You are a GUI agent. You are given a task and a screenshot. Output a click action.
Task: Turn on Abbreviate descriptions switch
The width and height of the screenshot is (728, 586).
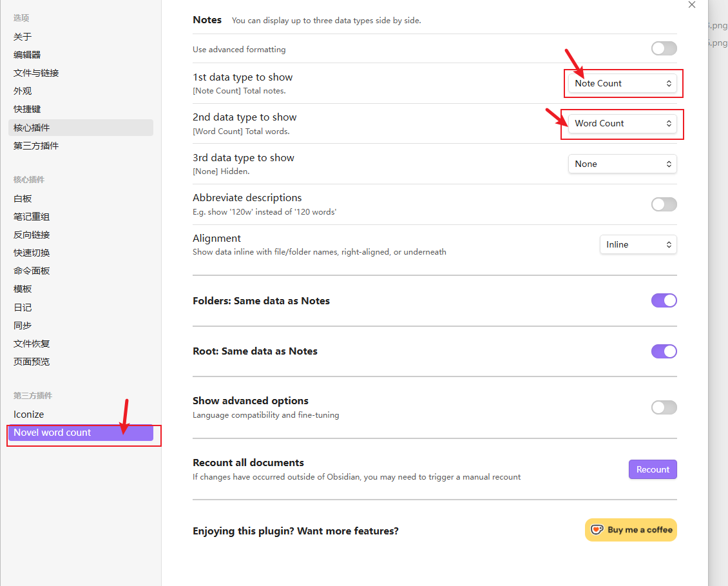click(x=664, y=204)
